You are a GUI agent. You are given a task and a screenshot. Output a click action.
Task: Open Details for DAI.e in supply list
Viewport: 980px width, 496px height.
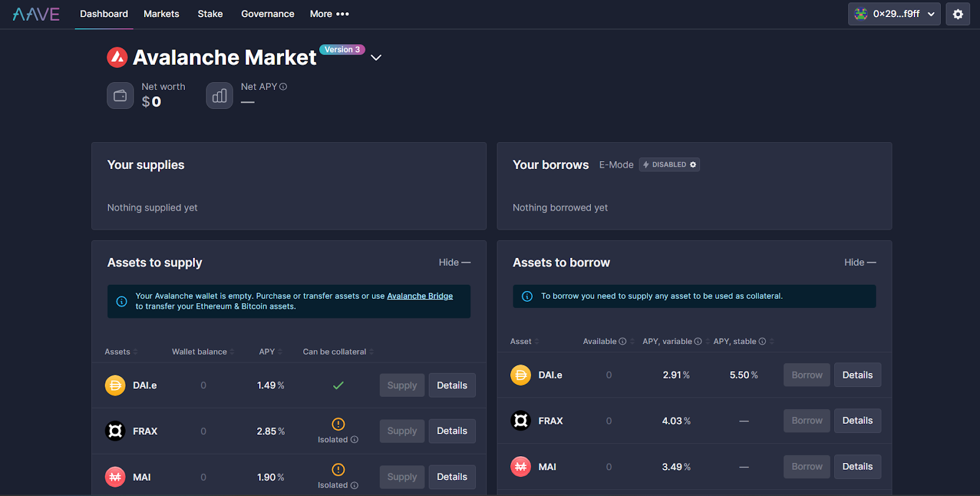pyautogui.click(x=452, y=385)
